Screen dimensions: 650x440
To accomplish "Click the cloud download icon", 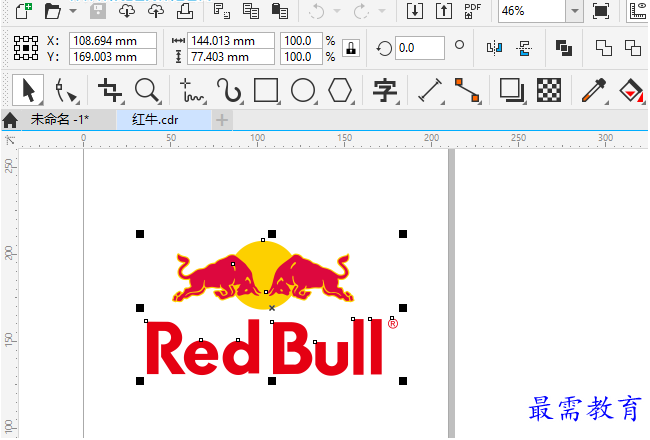I will [x=126, y=11].
